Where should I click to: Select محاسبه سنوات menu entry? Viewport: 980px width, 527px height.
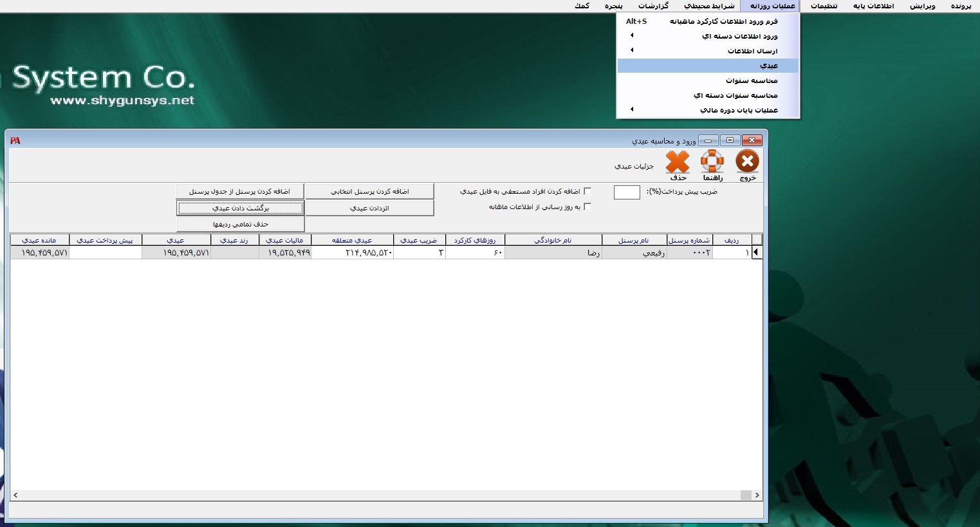coord(752,80)
